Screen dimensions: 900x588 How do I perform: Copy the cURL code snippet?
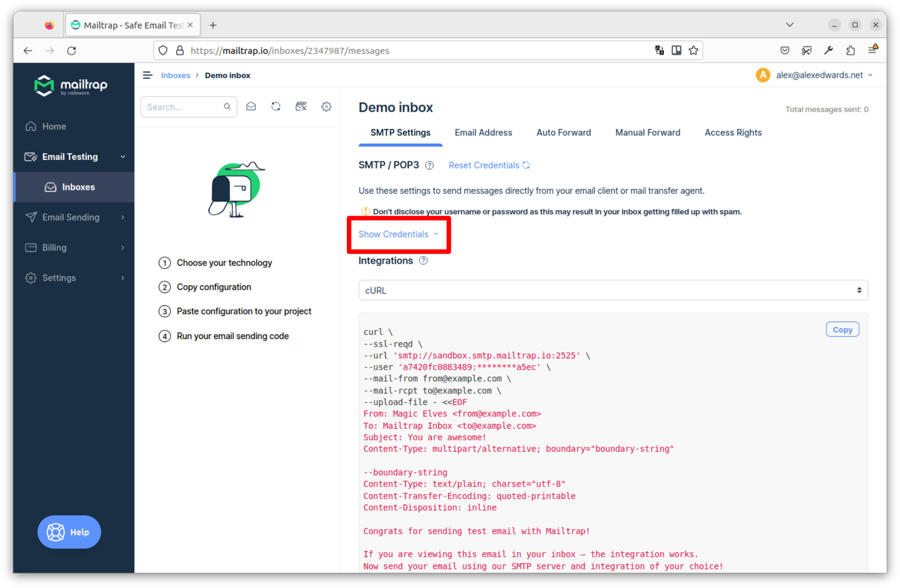[x=842, y=330]
